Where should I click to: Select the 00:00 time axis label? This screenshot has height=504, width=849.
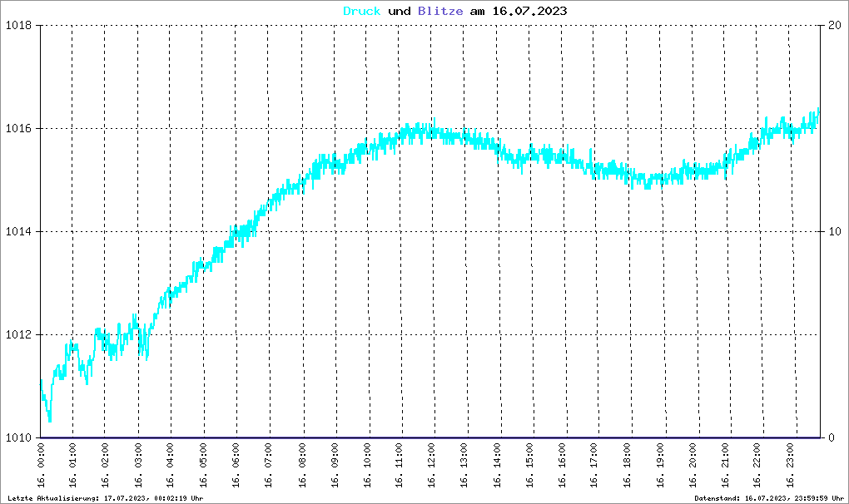click(x=42, y=465)
